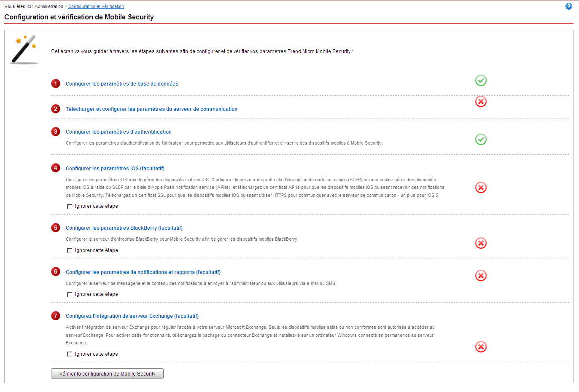The image size is (579, 392).
Task: Click red X status for notifications and reports
Action: pyautogui.click(x=481, y=276)
